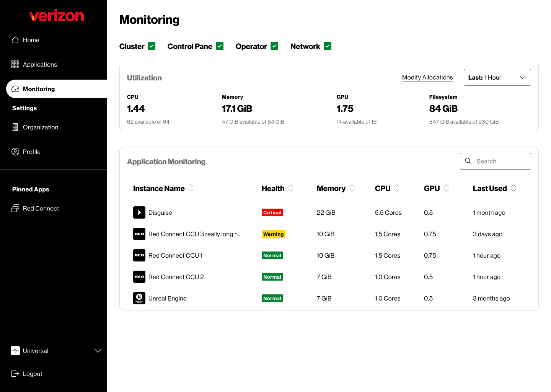The image size is (551, 392).
Task: Sort table by Last Used
Action: (514, 188)
